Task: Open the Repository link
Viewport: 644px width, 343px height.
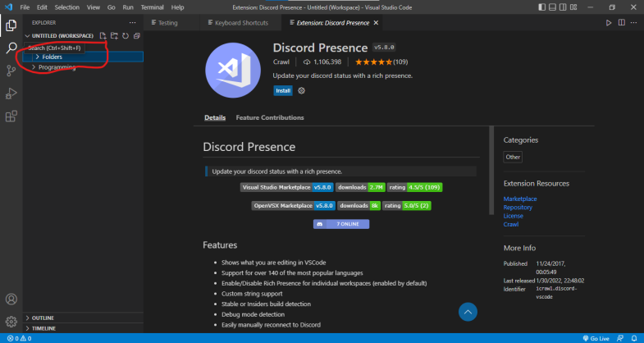Action: [x=518, y=208]
